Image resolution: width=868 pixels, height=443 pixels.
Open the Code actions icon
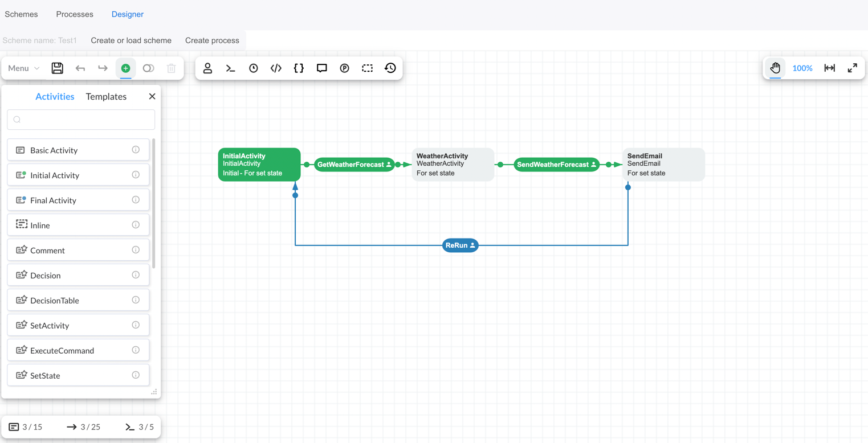[276, 68]
